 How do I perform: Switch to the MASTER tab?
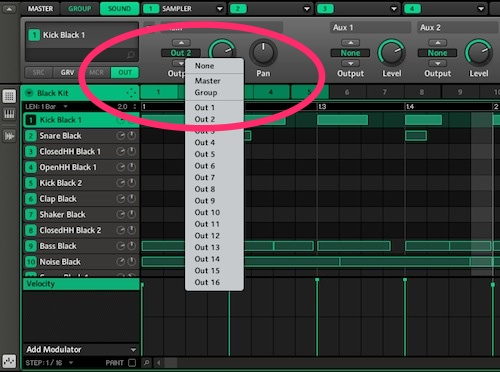40,9
